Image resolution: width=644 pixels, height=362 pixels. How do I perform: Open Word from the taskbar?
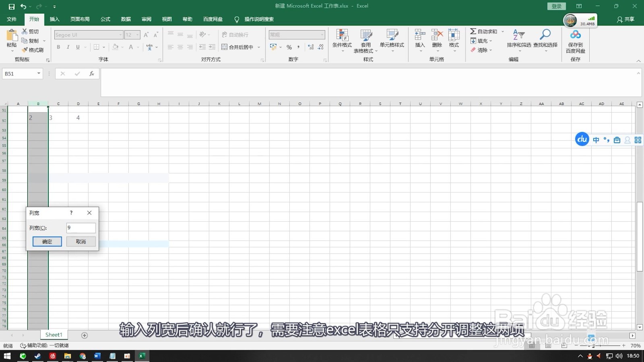point(97,356)
